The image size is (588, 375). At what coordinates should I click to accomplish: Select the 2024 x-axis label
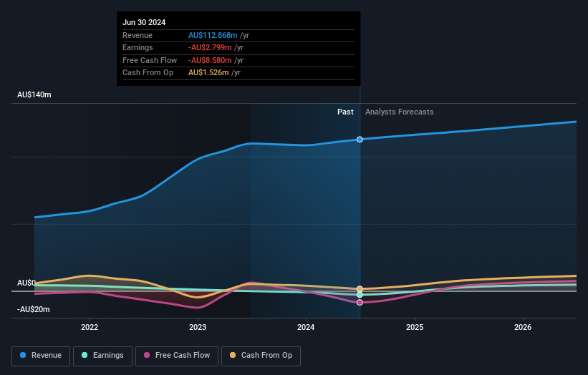click(x=306, y=327)
